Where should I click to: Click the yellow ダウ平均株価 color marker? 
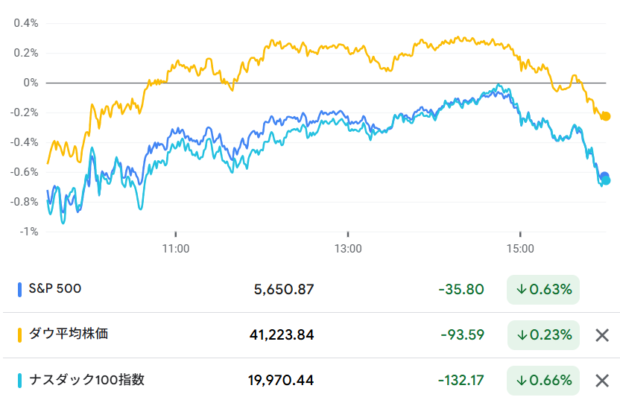pyautogui.click(x=19, y=335)
